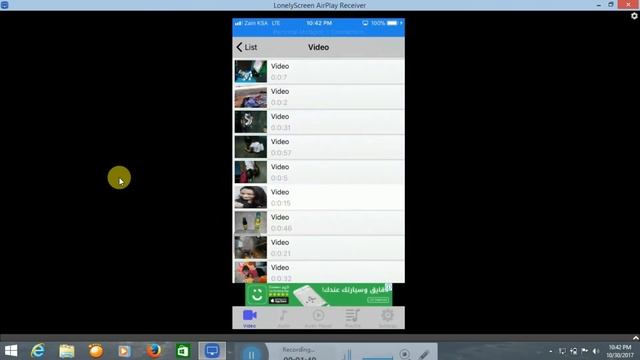Select the LonelyScreen taskbar icon
The height and width of the screenshot is (360, 640).
coord(212,351)
